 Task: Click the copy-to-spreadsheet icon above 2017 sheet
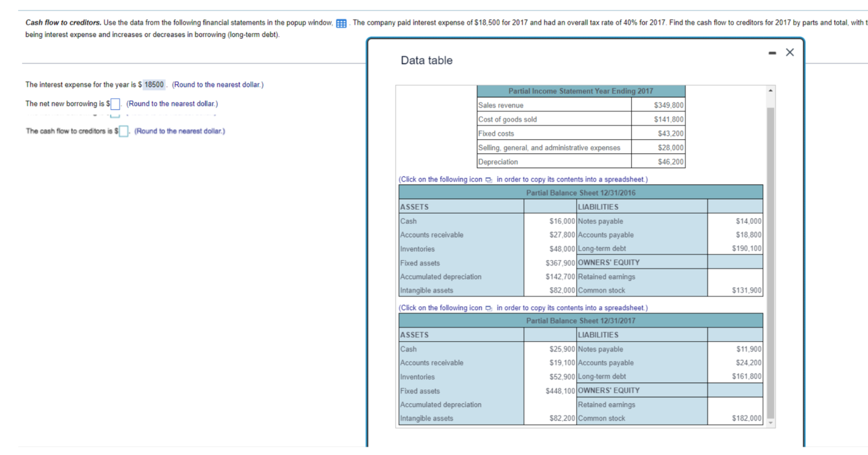point(489,308)
